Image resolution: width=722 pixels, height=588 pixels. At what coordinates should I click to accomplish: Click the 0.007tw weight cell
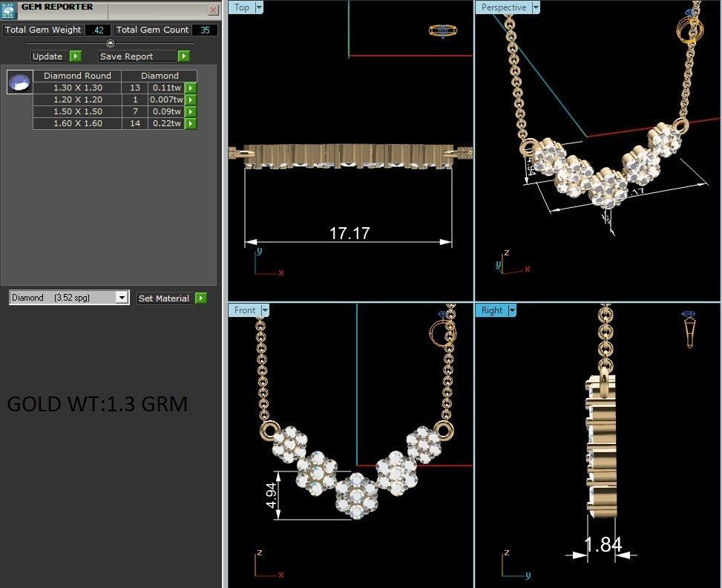click(x=166, y=99)
